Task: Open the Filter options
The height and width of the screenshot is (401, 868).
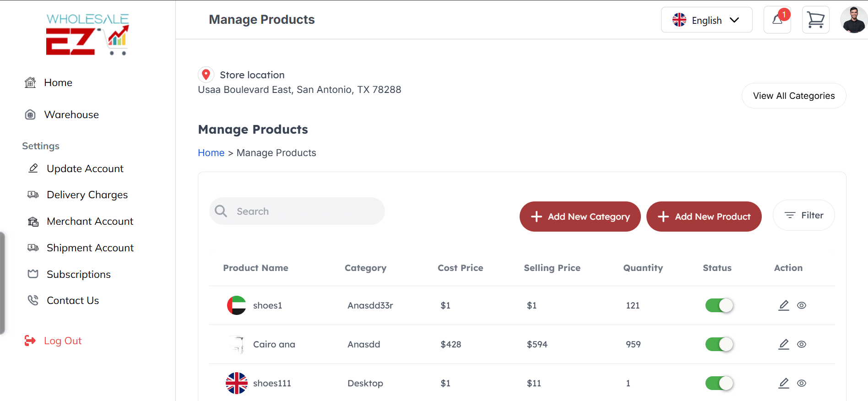Action: click(803, 215)
